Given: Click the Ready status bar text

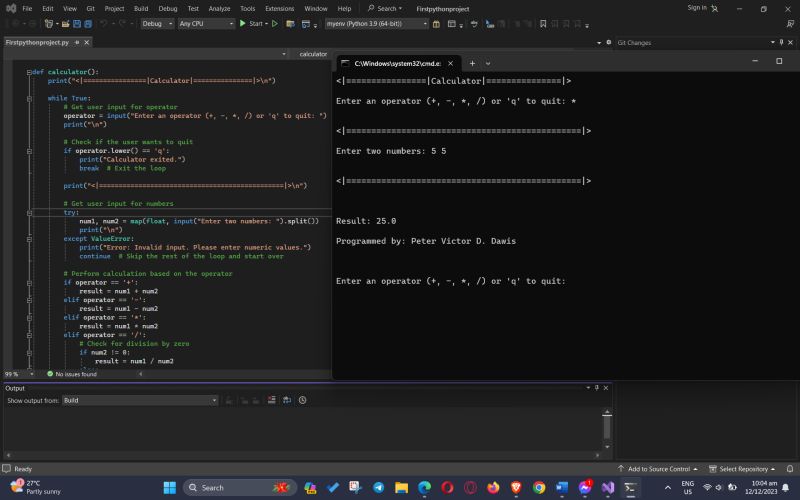Looking at the screenshot, I should [23, 468].
